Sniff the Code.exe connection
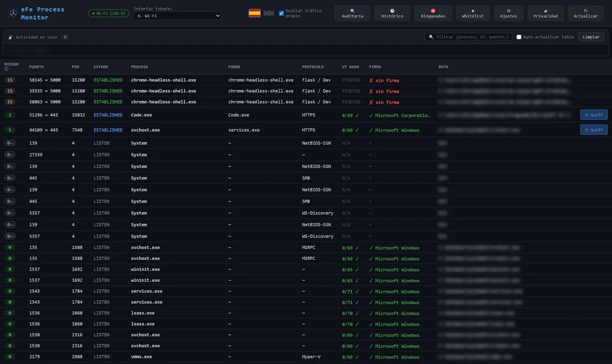The height and width of the screenshot is (364, 612). (x=594, y=115)
